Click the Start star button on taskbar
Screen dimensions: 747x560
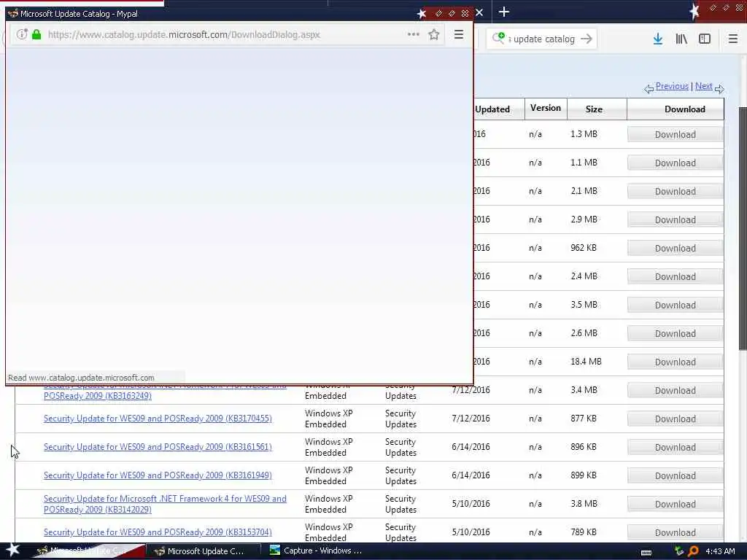coord(12,550)
